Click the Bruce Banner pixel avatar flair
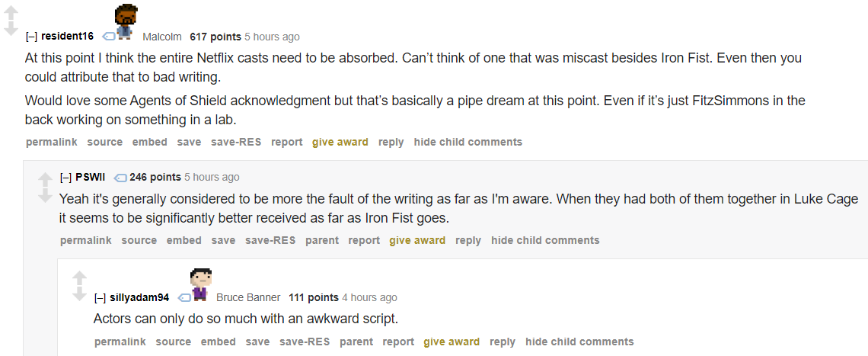Viewport: 868px width, 356px height. pos(200,284)
